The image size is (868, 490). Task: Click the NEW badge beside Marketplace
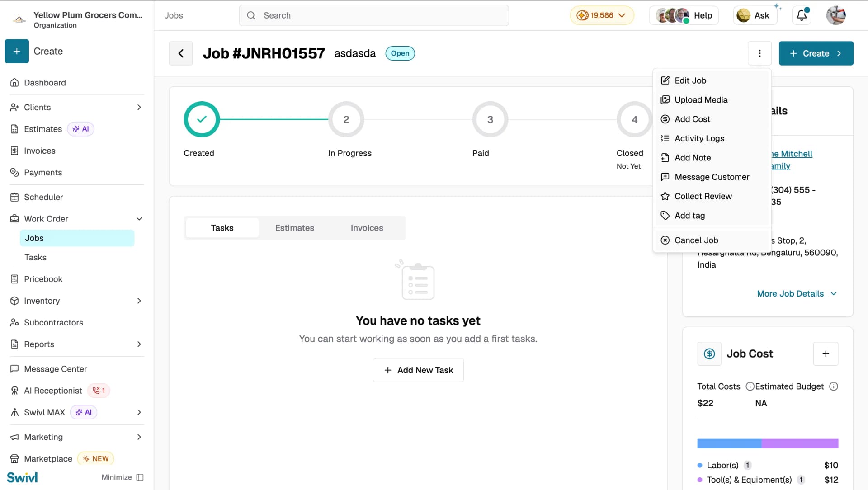coord(96,459)
